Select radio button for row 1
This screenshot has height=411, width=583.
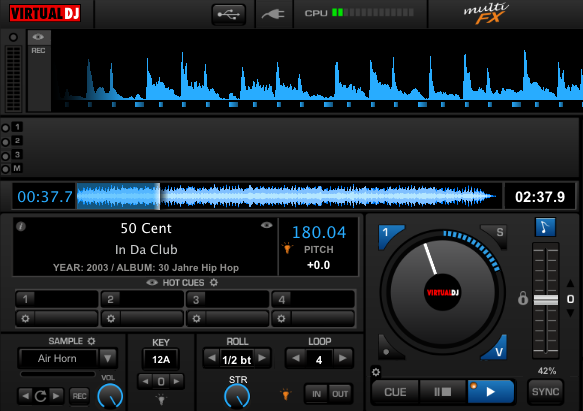pyautogui.click(x=6, y=128)
